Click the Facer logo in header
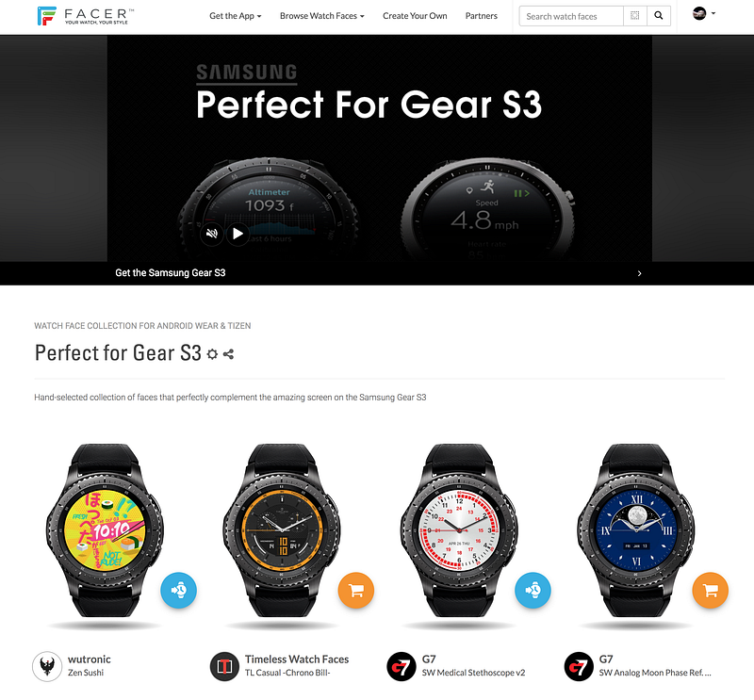 point(86,16)
